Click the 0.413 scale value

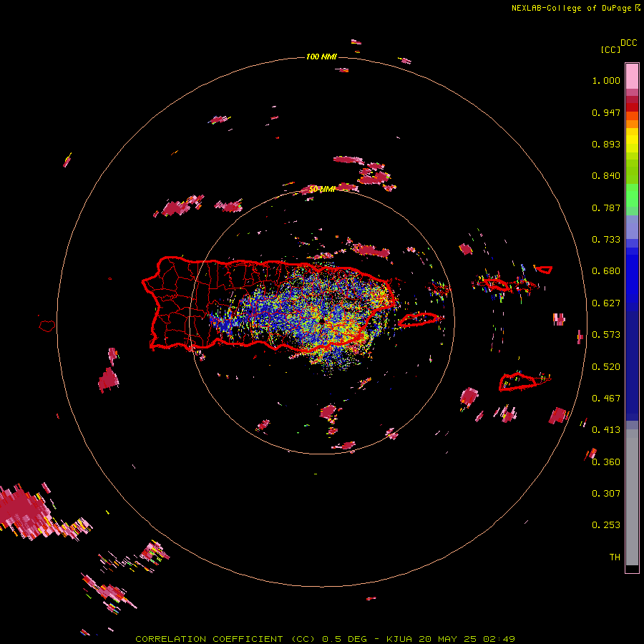(606, 430)
